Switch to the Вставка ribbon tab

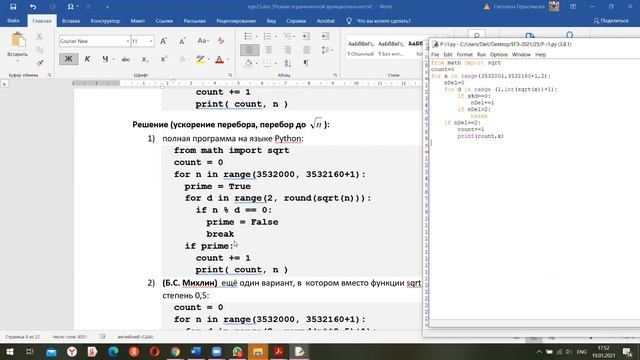click(71, 21)
